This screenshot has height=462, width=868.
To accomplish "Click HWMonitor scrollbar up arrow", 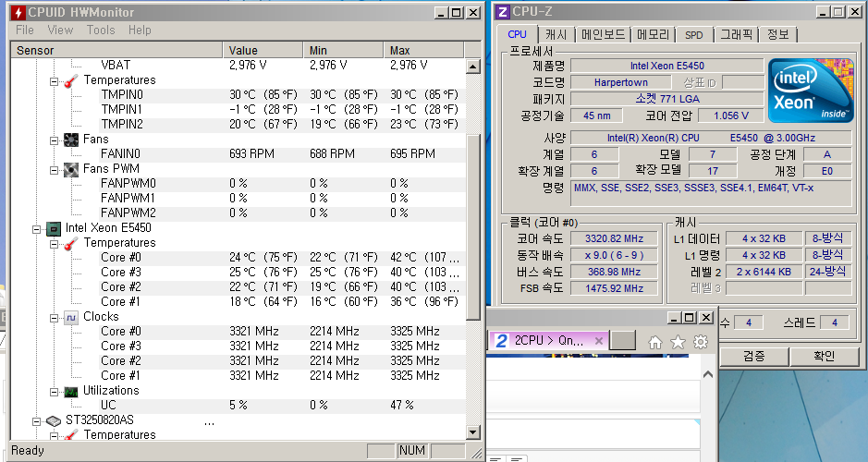I will click(x=472, y=67).
